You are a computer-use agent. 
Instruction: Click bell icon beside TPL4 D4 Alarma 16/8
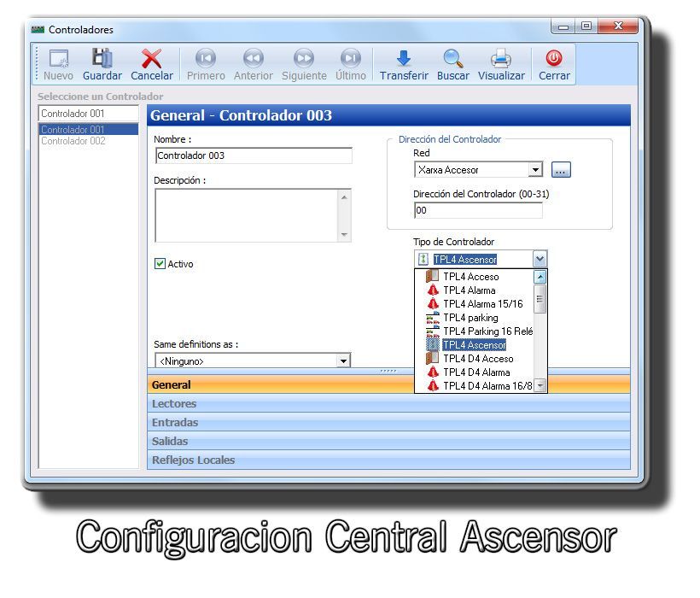433,386
